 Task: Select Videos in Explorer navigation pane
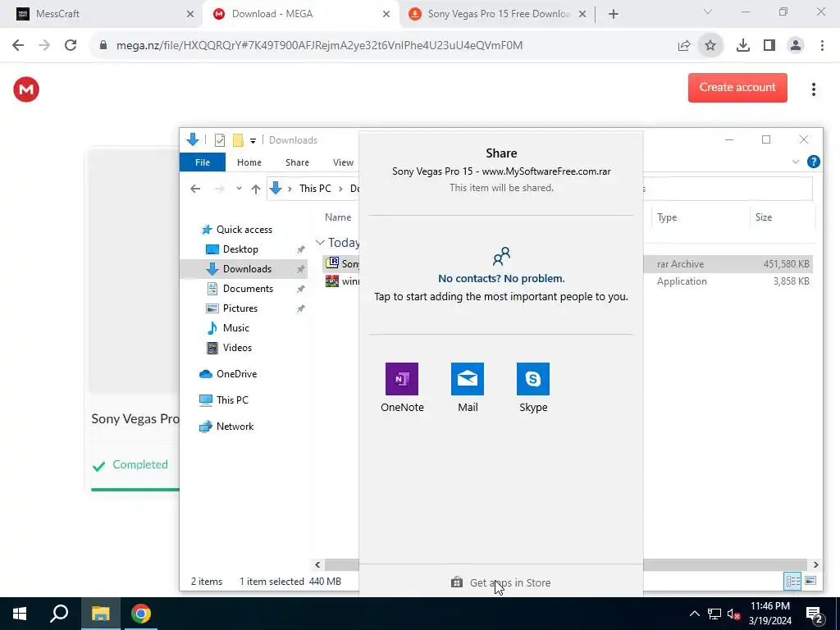pos(237,348)
